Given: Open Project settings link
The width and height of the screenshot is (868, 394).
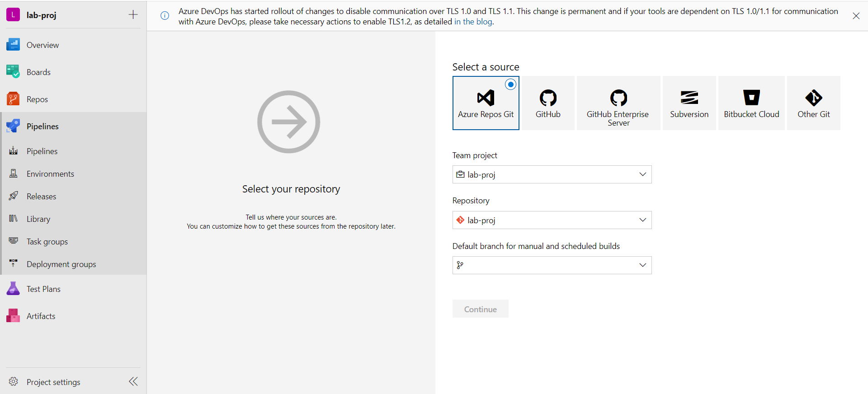Looking at the screenshot, I should click(x=53, y=382).
